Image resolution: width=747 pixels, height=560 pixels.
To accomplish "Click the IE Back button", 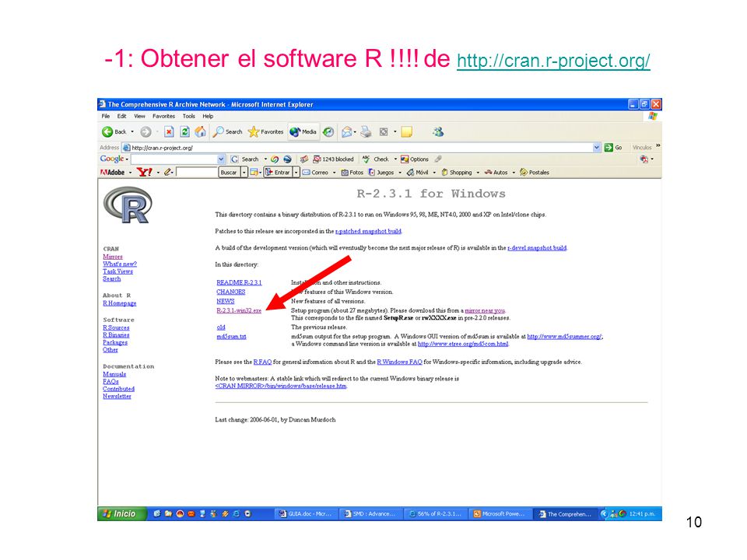I will (x=114, y=132).
